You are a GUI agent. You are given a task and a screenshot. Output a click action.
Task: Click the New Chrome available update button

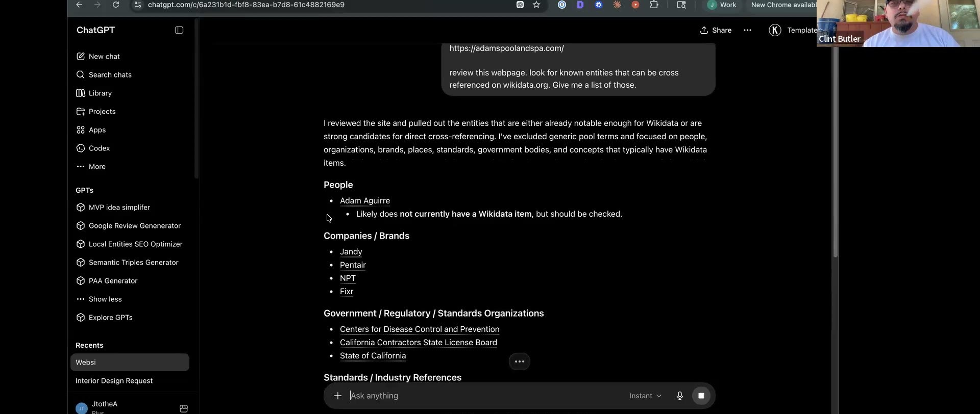click(782, 5)
